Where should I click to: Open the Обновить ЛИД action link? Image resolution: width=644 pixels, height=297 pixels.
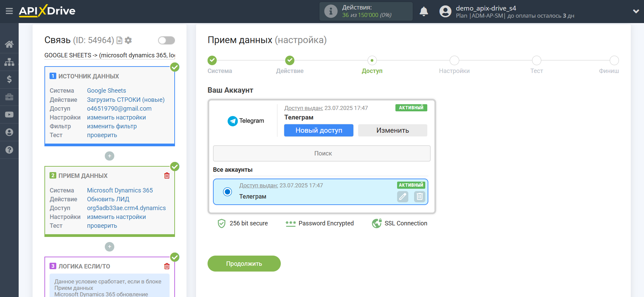(108, 199)
